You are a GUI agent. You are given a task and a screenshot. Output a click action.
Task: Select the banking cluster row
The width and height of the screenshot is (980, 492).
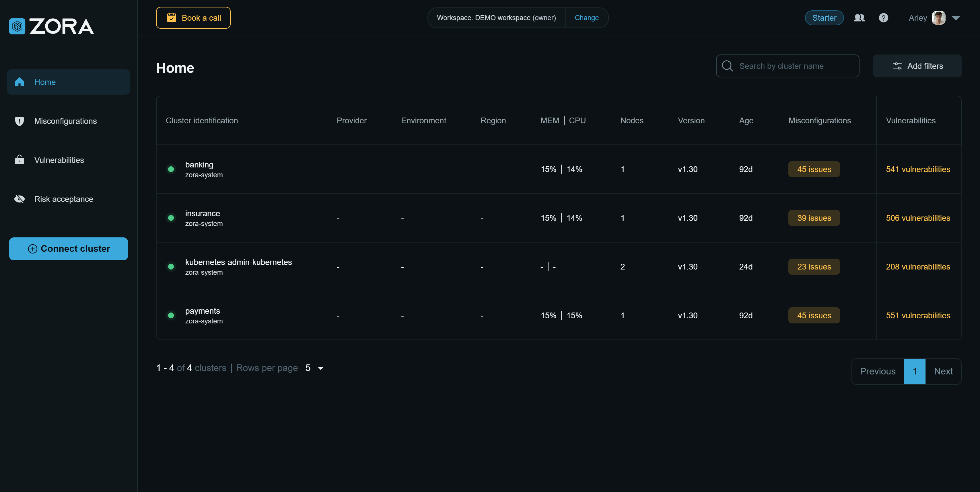coord(559,169)
